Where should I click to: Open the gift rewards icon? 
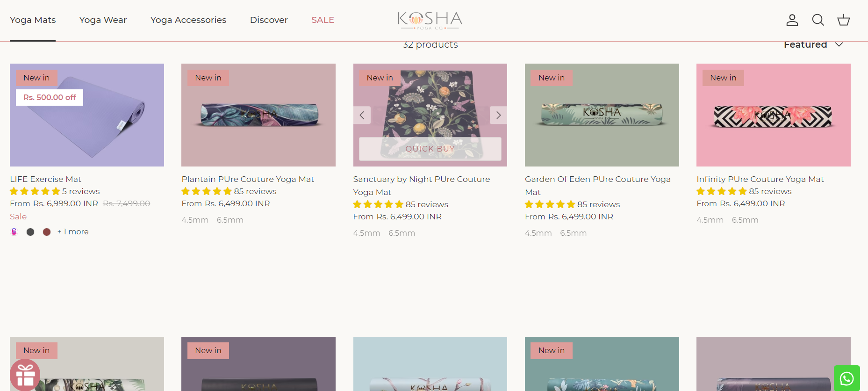[25, 375]
